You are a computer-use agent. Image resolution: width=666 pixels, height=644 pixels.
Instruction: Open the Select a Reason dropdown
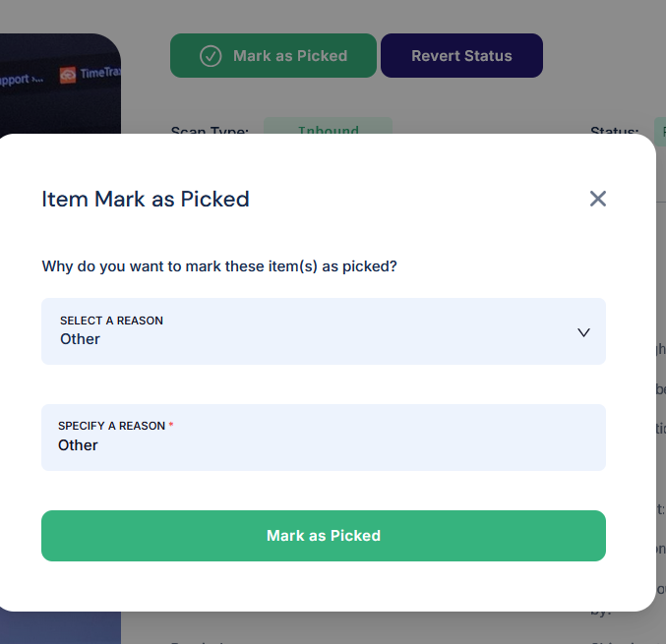(x=324, y=331)
